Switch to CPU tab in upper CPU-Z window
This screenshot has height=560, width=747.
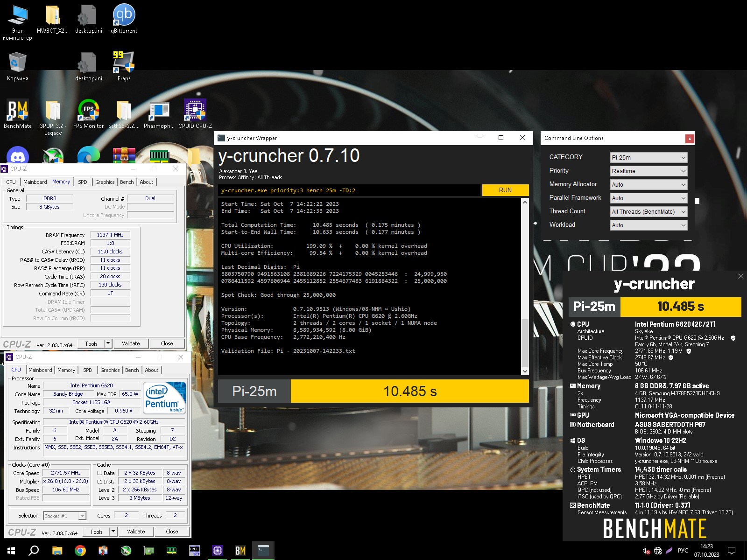(x=11, y=182)
